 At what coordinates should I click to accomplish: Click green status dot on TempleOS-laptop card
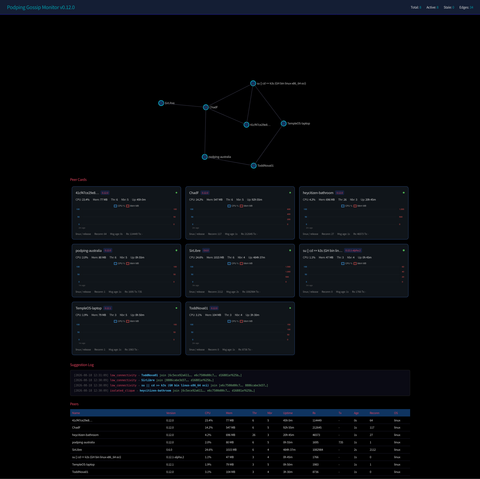point(176,308)
